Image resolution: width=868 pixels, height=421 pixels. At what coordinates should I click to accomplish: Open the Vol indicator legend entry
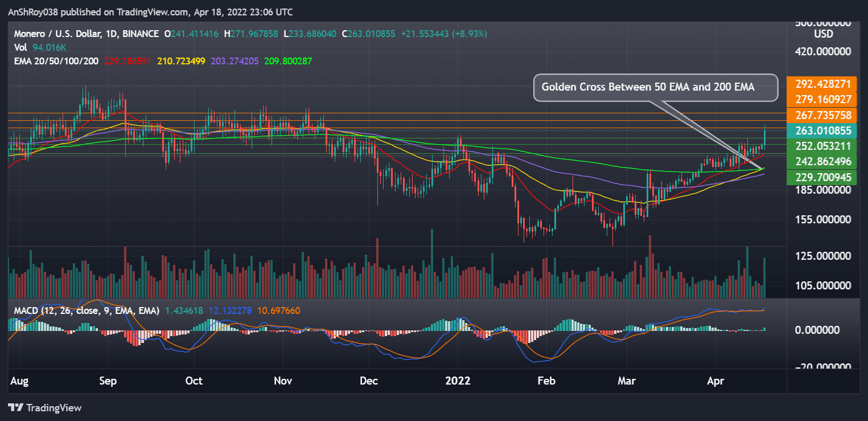coord(20,47)
